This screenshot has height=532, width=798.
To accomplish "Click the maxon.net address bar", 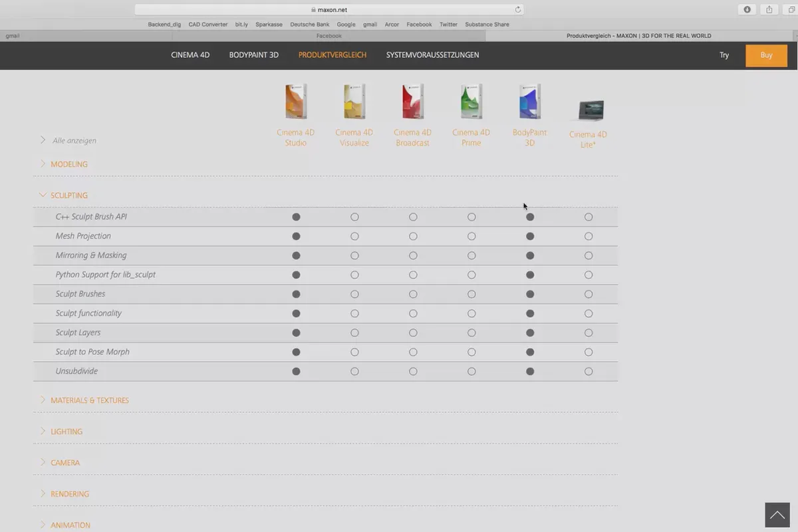I will point(329,9).
